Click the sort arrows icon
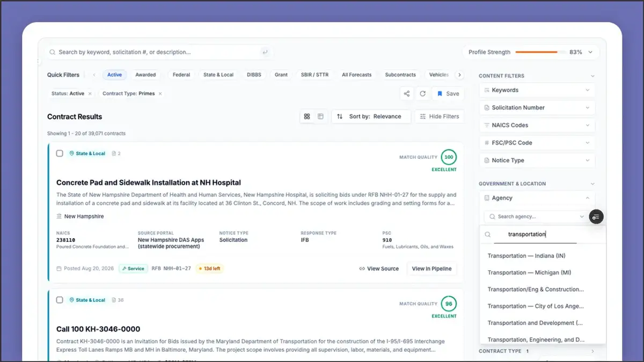Screen dimensions: 644x362 coord(340,116)
